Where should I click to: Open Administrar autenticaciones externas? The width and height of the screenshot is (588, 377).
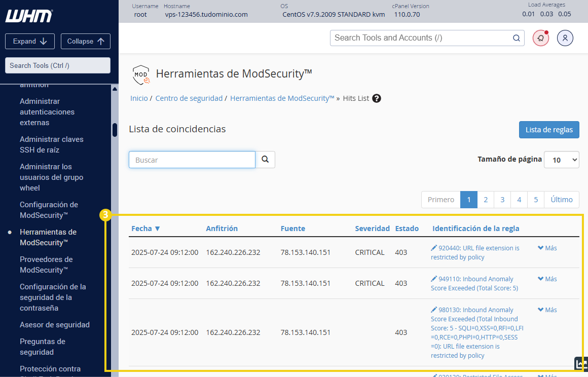coord(47,111)
